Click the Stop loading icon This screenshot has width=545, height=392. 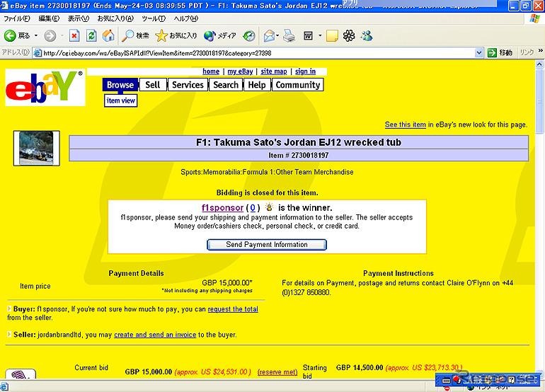point(74,35)
